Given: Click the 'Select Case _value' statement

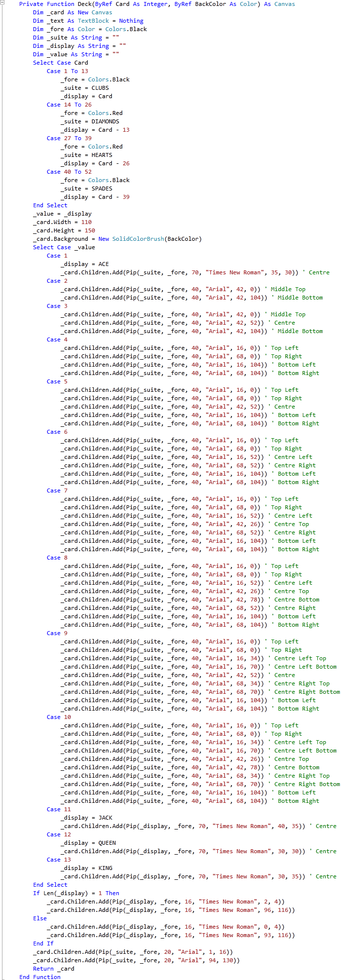Looking at the screenshot, I should coord(64,247).
